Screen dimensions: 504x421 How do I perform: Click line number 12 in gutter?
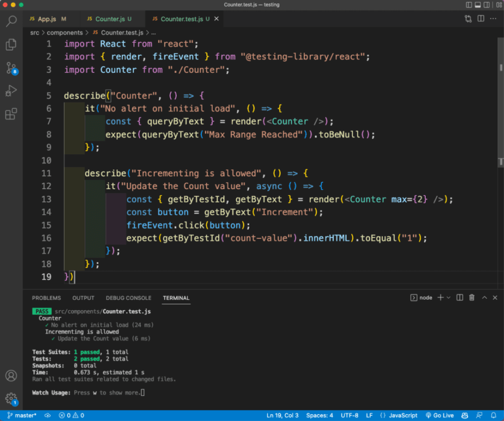46,186
